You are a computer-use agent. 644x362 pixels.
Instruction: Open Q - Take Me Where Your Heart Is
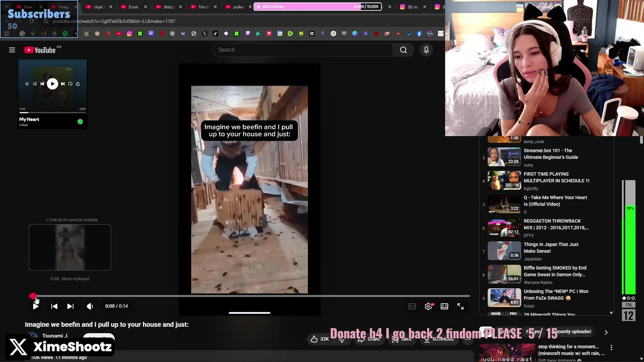[x=555, y=201]
